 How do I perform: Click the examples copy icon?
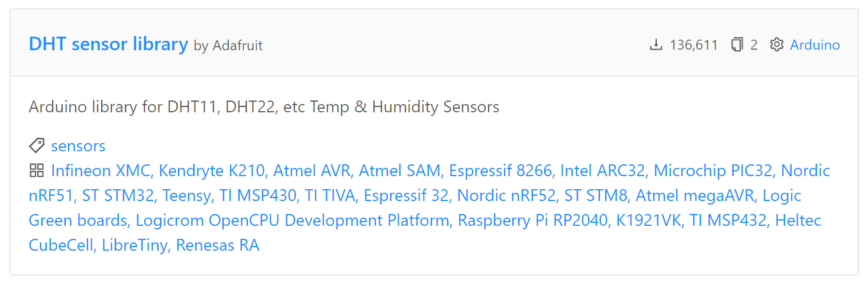coord(737,45)
